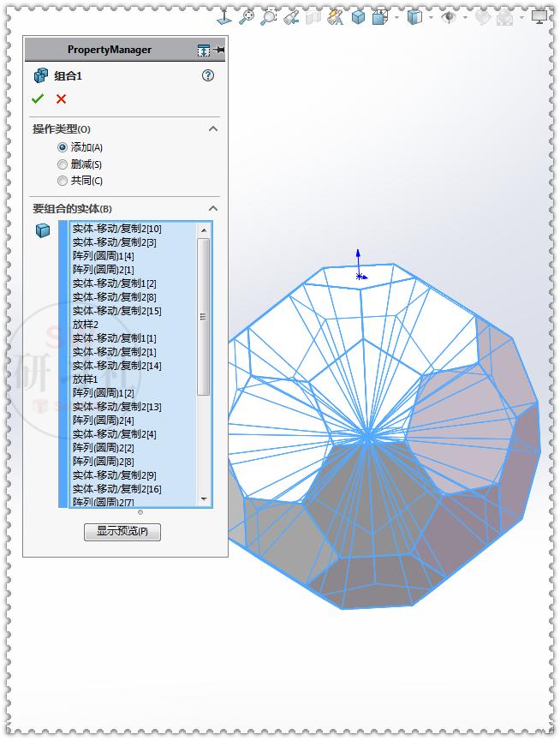
Task: Click the PropertyManager expand panel icon
Action: click(x=203, y=50)
